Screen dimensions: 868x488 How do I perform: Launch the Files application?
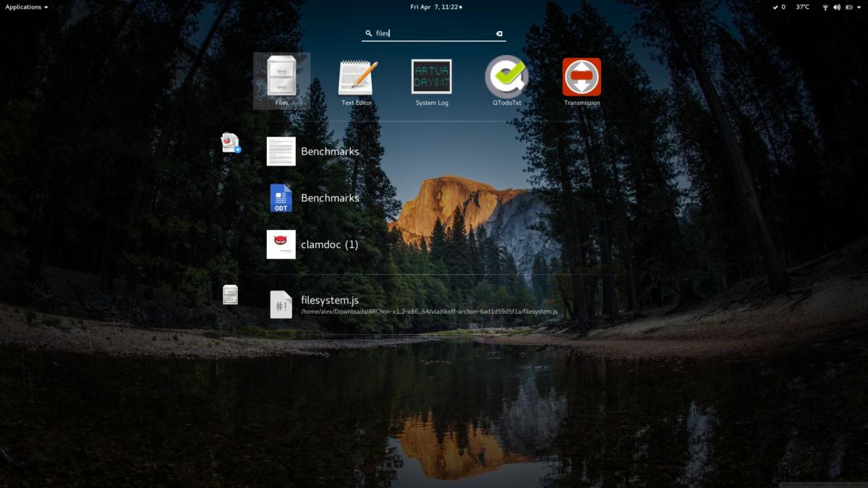[281, 81]
